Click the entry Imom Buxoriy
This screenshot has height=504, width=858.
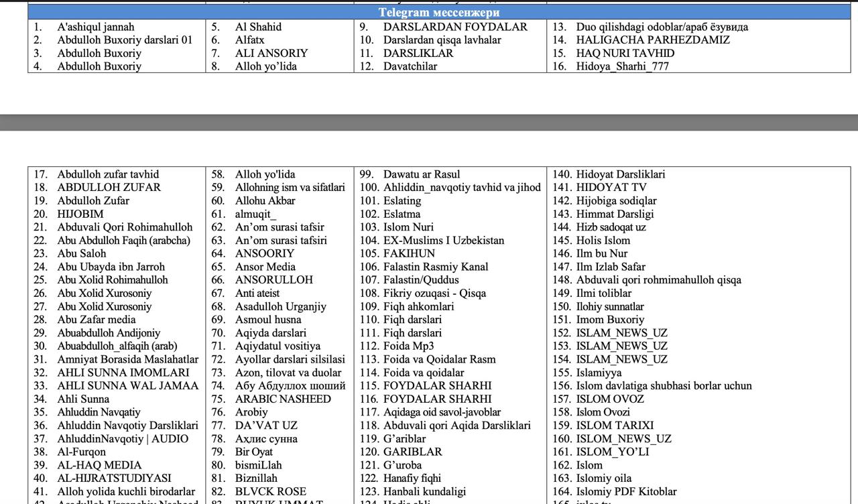(x=610, y=320)
